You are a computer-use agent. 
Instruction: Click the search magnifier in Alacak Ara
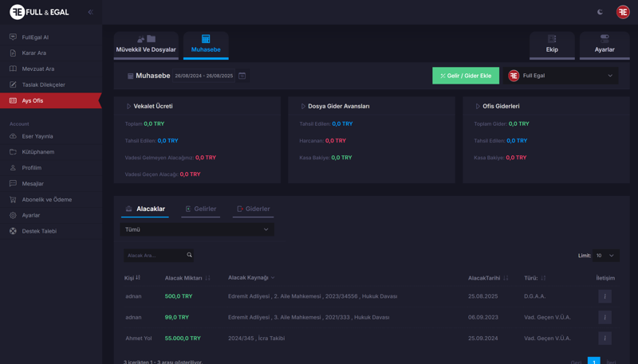(x=189, y=255)
